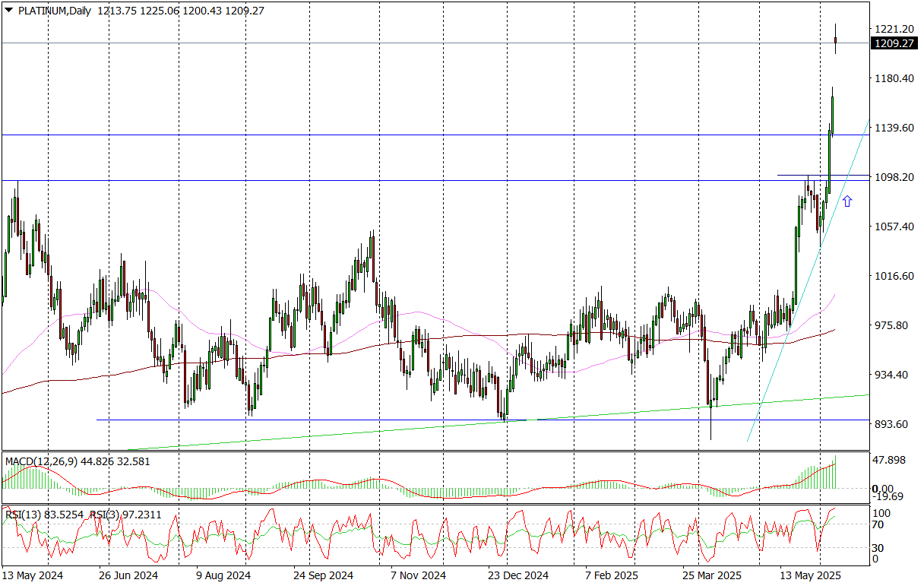Click the PLATINUM,Daily chart title
The width and height of the screenshot is (924, 586).
tap(53, 11)
